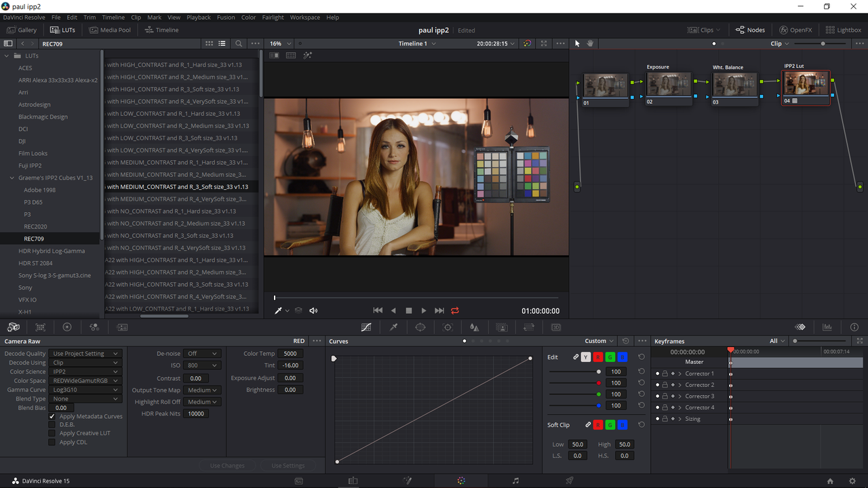868x488 pixels.
Task: Open the Playback menu
Action: (x=199, y=18)
